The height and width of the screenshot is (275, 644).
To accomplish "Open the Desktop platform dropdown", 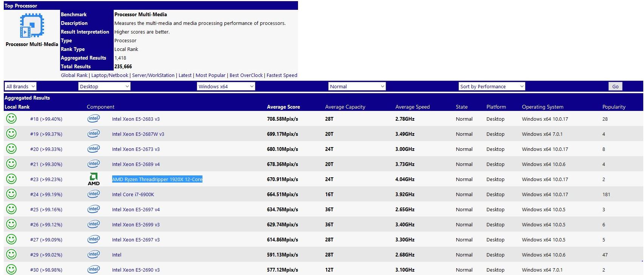I will point(104,86).
